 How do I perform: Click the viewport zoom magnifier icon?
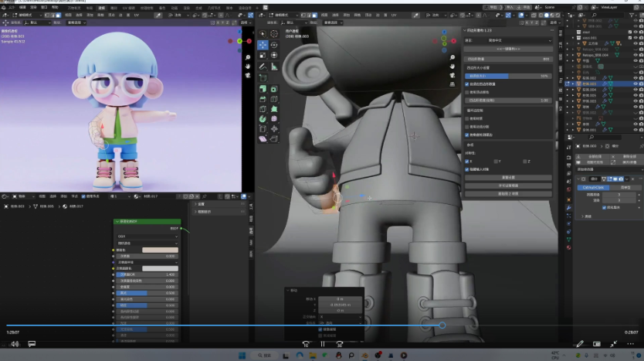452,57
